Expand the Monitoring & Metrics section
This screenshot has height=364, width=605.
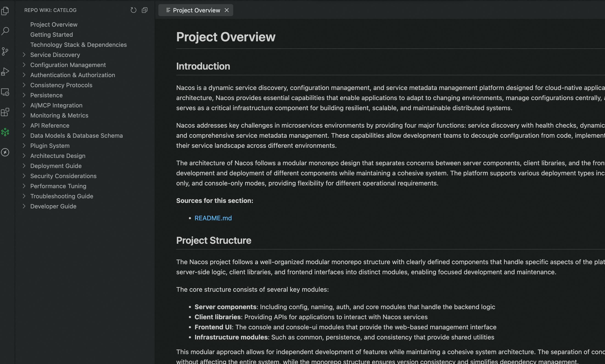[x=24, y=115]
